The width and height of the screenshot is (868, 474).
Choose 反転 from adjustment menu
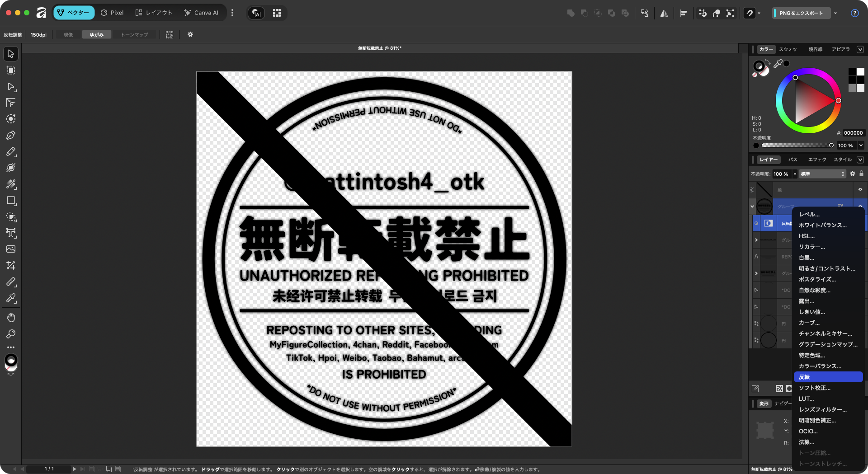(x=828, y=377)
